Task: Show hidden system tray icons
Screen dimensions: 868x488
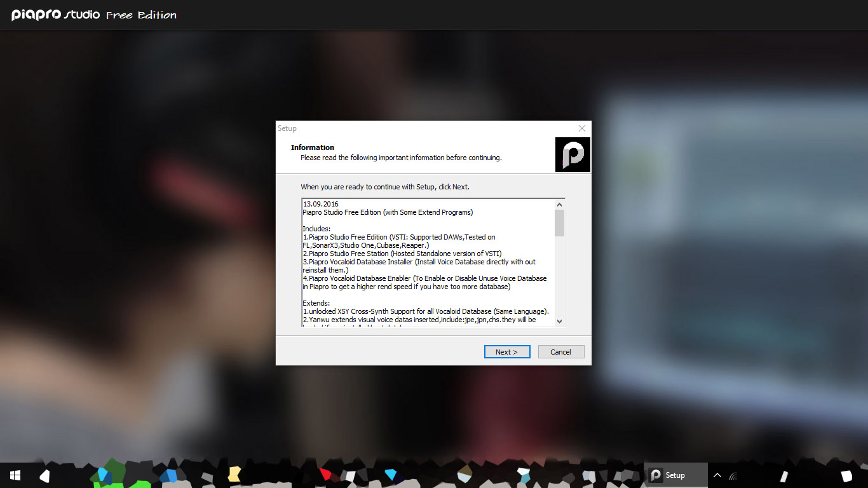Action: click(717, 475)
